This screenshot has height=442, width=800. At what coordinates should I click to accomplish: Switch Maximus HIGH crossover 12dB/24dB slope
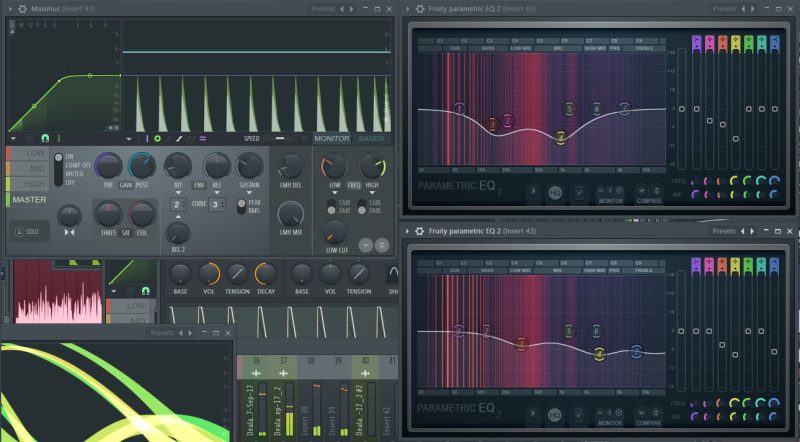pos(362,206)
